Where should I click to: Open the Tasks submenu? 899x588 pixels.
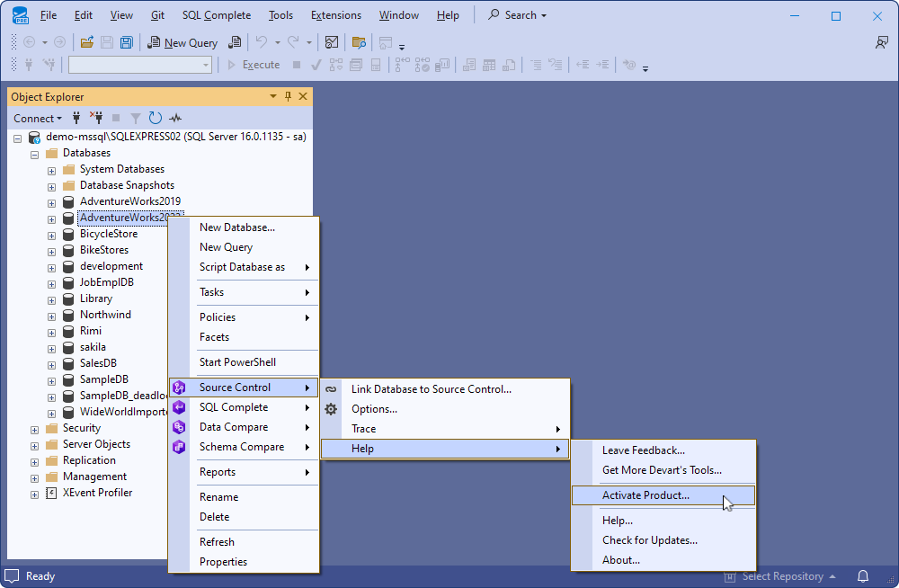(244, 292)
